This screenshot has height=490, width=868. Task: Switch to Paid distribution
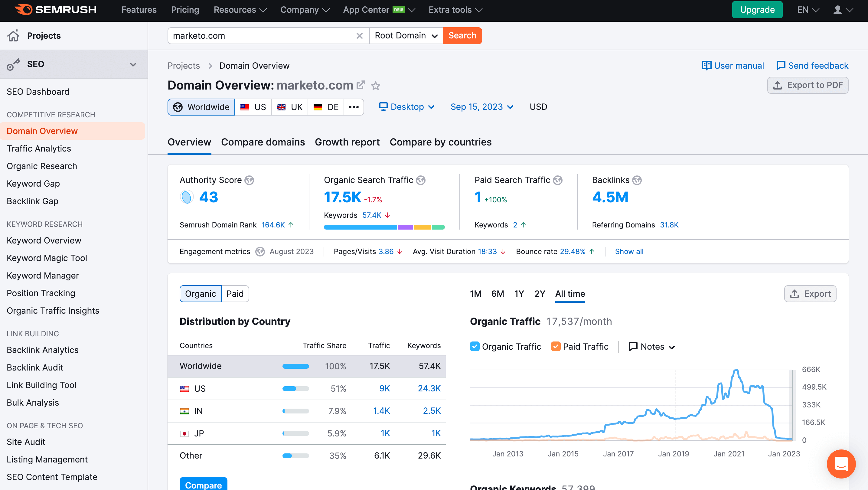235,293
